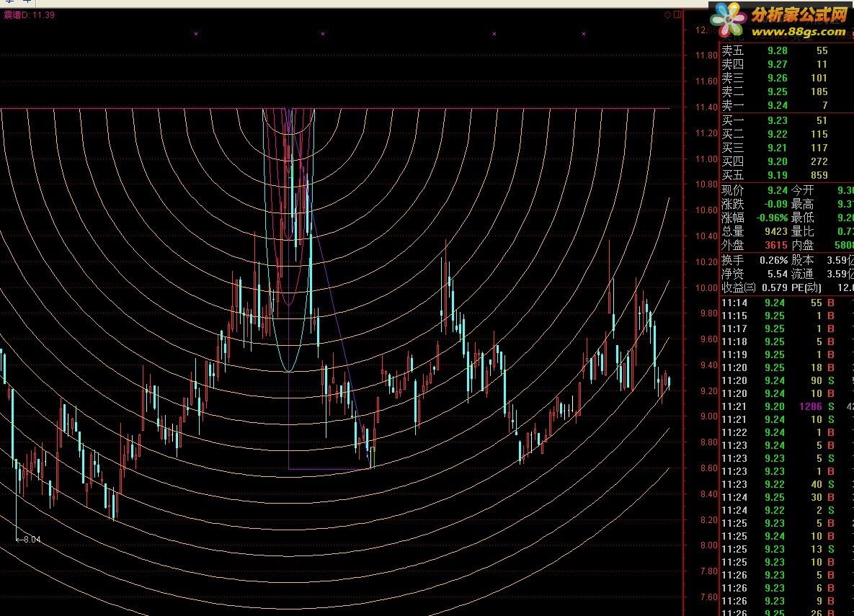Select the 11:23 trade row with volume 40
854x616 pixels.
[786, 484]
